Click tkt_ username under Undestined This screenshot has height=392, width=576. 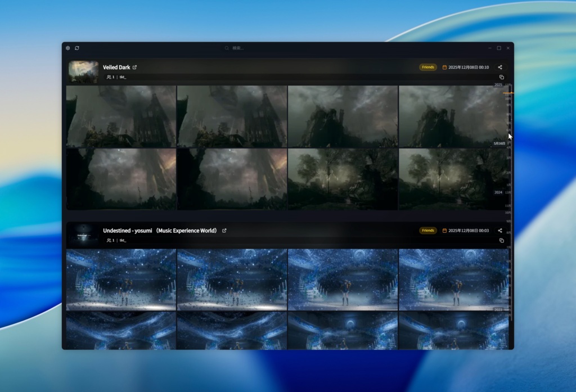click(x=123, y=240)
